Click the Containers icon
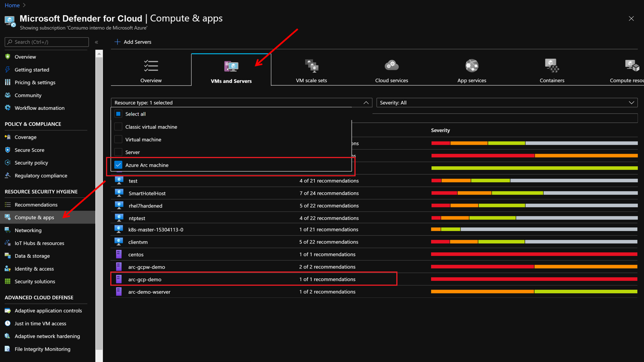The image size is (644, 362). [551, 66]
